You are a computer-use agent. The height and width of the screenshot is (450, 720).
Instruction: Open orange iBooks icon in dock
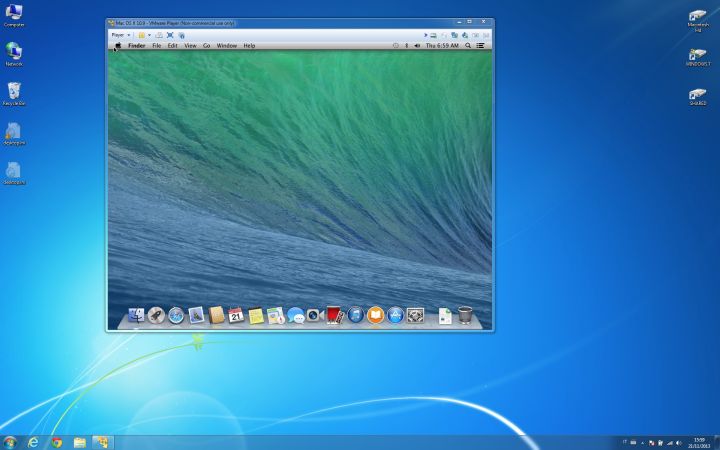click(x=375, y=315)
